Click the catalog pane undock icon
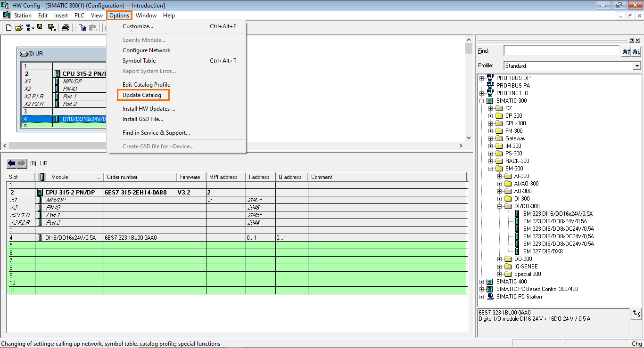Screen dimensions: 644x348 coord(632,40)
